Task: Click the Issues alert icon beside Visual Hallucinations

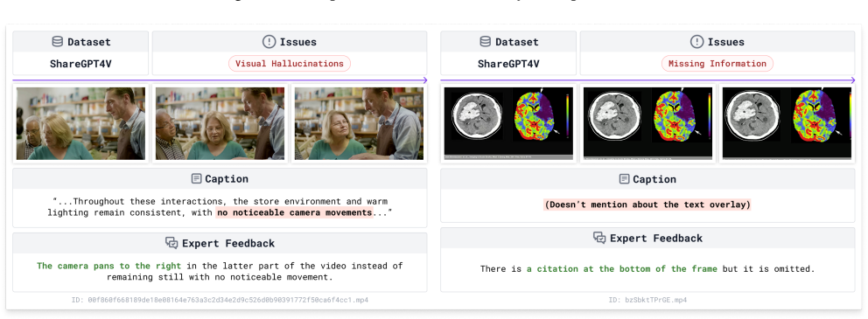Action: pos(269,41)
